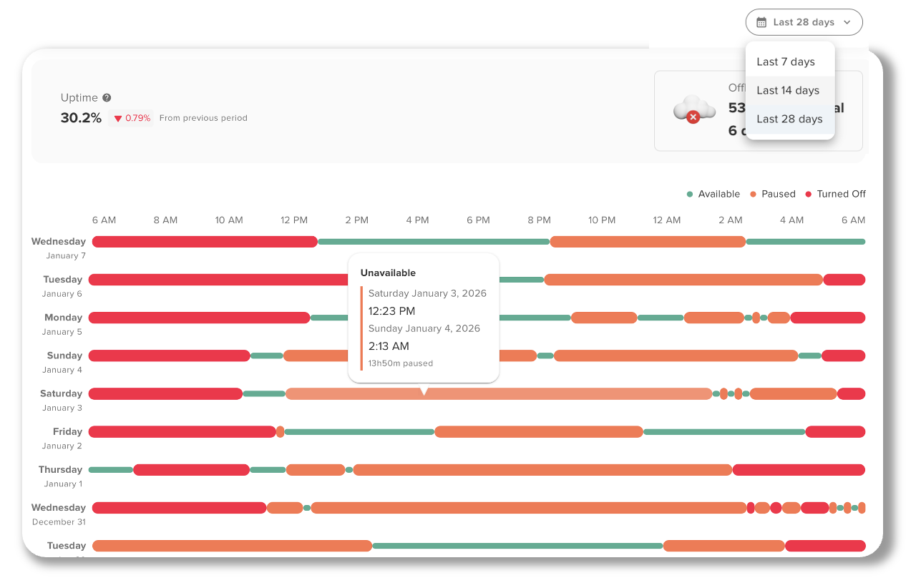Click Wednesday January 7 red Turned Off bar
This screenshot has width=916, height=588.
pos(205,242)
